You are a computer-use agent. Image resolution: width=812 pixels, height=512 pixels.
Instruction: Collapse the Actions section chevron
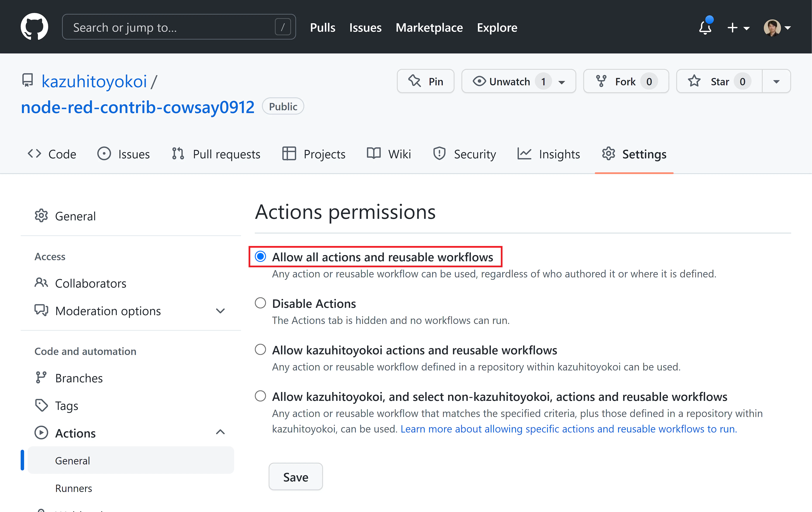pos(220,432)
